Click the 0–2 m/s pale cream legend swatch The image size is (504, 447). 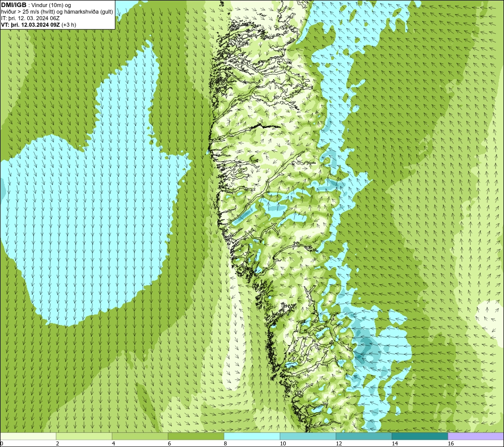28,436
